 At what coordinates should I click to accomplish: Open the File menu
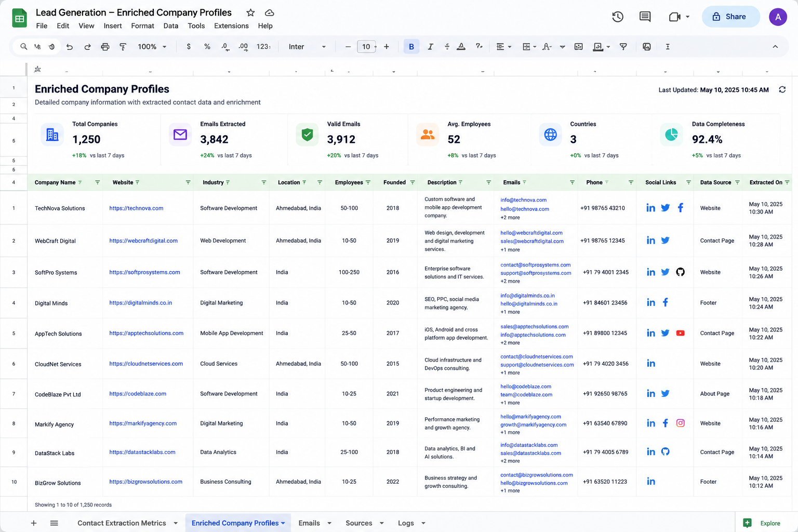(42, 26)
